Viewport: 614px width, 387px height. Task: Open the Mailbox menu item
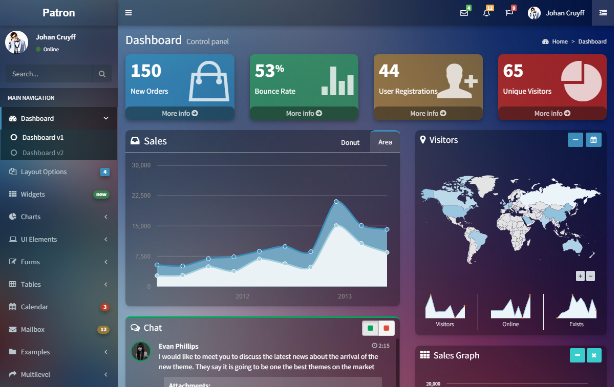click(x=59, y=329)
